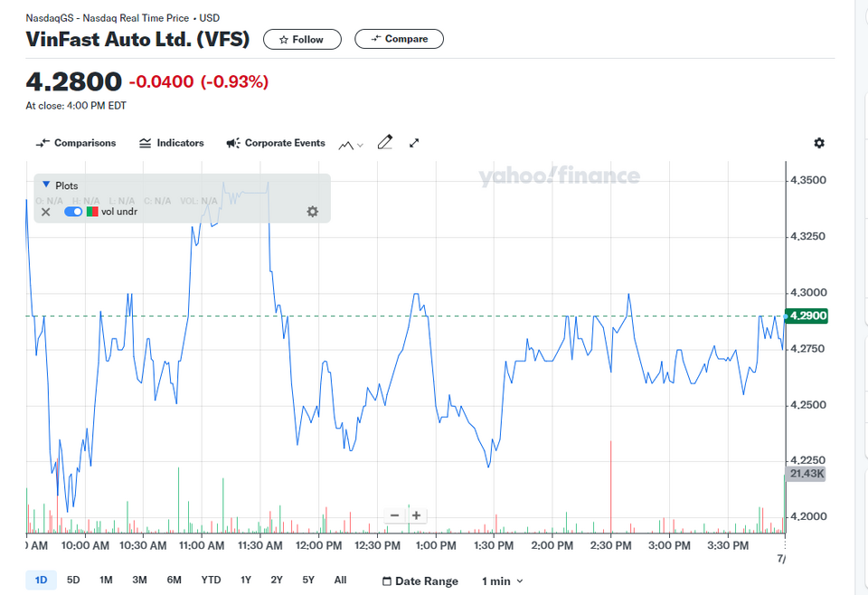
Task: Open the Date Range picker
Action: click(420, 581)
